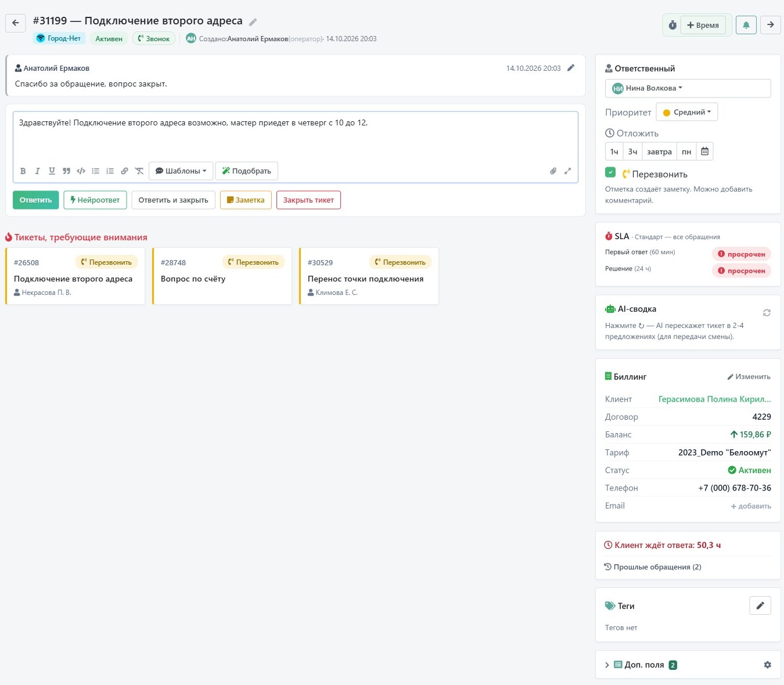Click the stopwatch timer icon
This screenshot has width=784, height=685.
click(672, 25)
